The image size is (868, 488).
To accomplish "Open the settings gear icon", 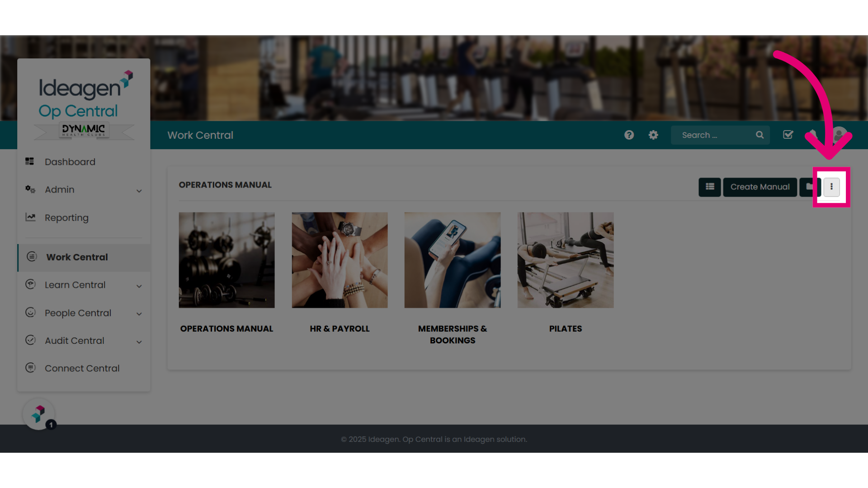I will click(653, 135).
